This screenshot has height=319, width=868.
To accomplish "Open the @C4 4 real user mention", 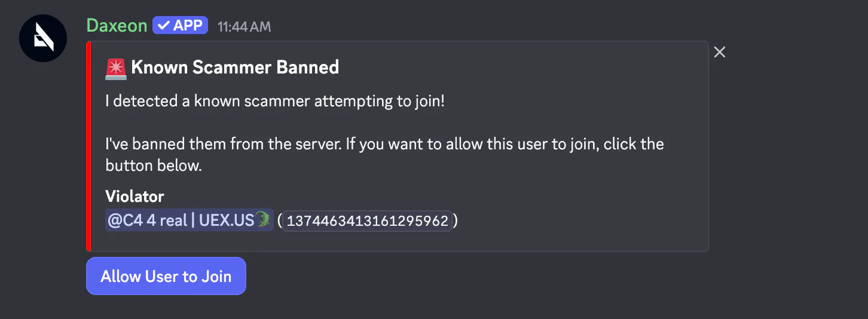I will coord(189,220).
